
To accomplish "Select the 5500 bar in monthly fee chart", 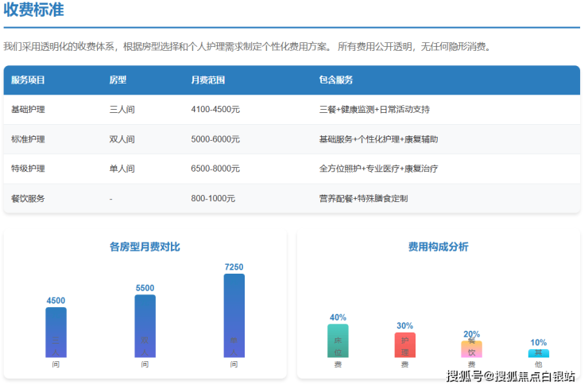I will click(x=145, y=326).
